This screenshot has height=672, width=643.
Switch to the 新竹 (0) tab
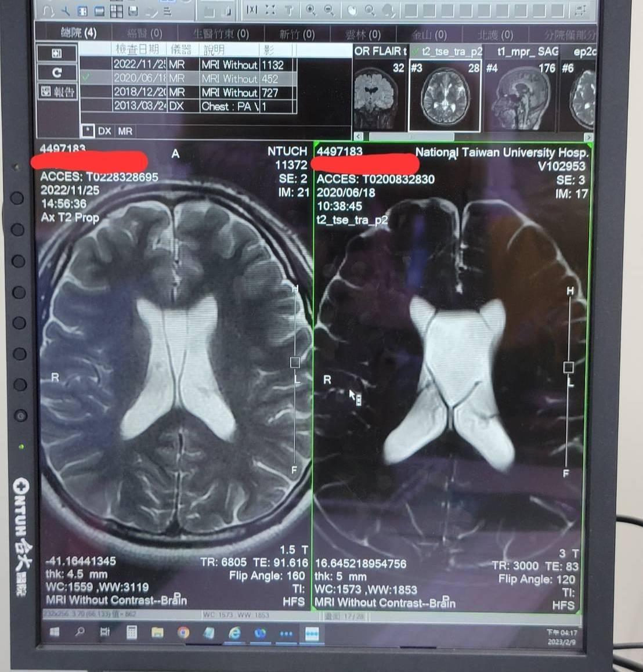pos(297,34)
